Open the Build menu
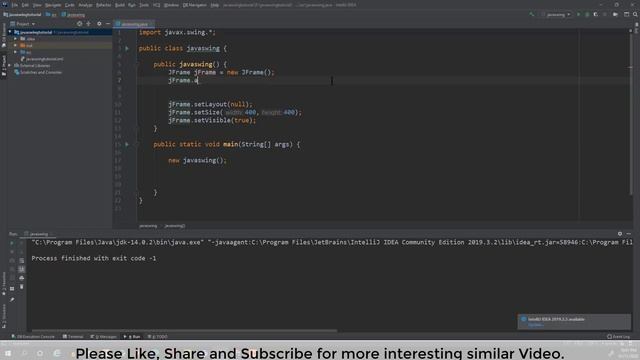Screen dimensions: 640x360 pos(120,5)
